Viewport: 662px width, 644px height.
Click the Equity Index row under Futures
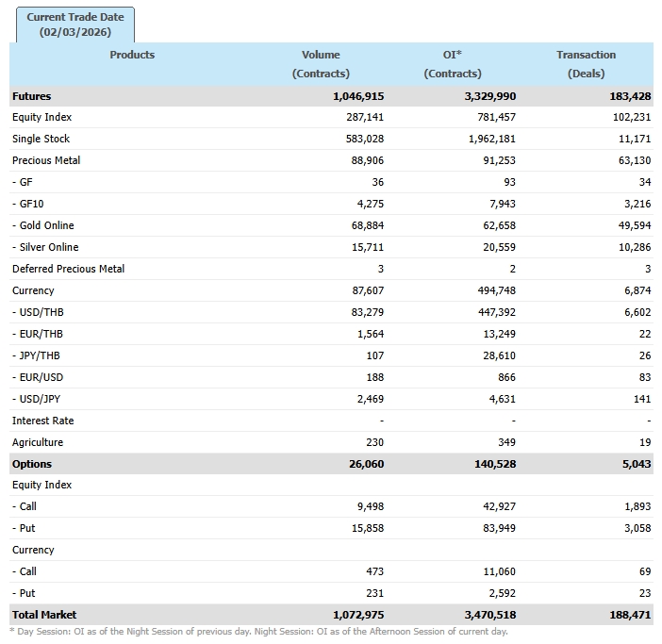(x=42, y=118)
